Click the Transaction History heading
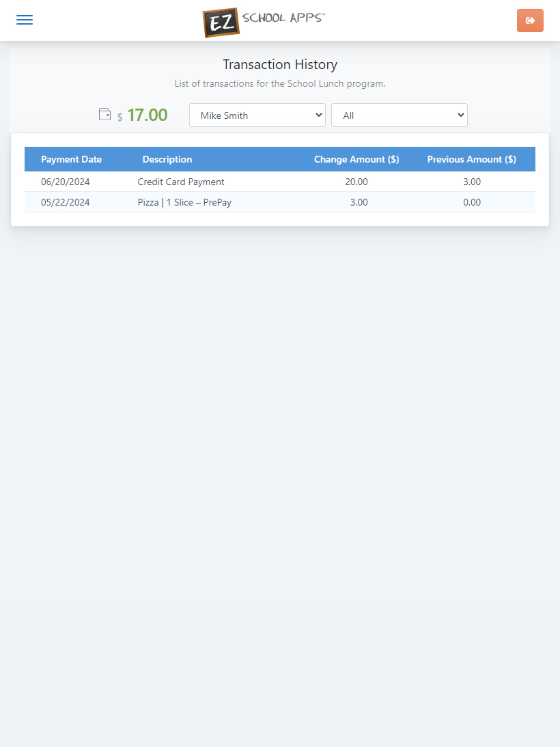560x747 pixels. pos(280,64)
